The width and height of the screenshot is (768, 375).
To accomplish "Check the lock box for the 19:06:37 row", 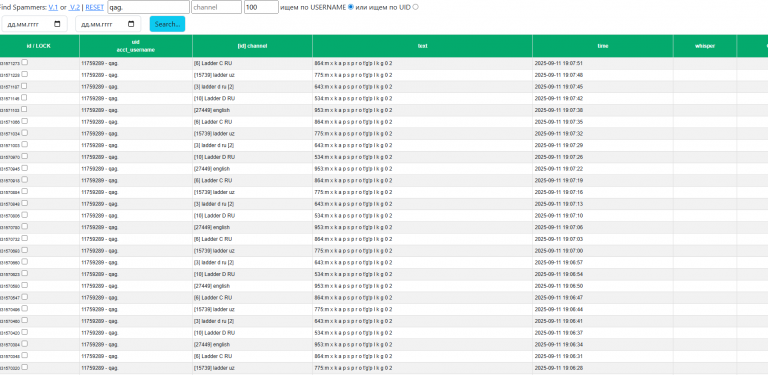I will (x=24, y=332).
